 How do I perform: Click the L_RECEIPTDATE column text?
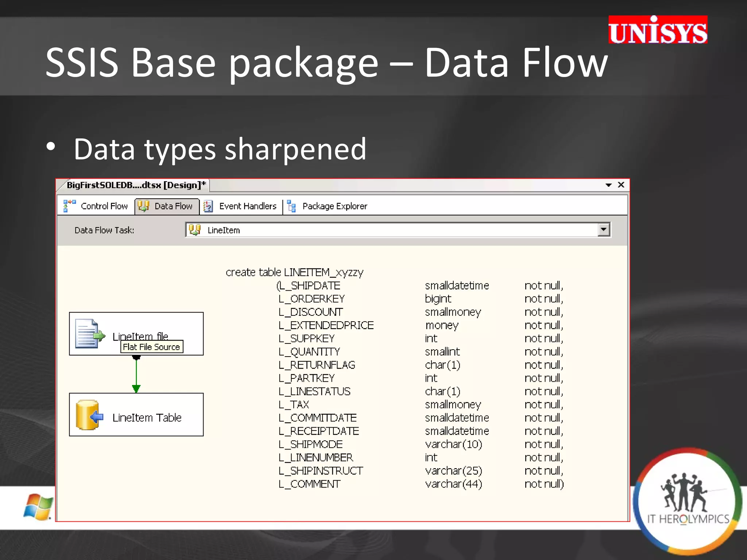[319, 431]
